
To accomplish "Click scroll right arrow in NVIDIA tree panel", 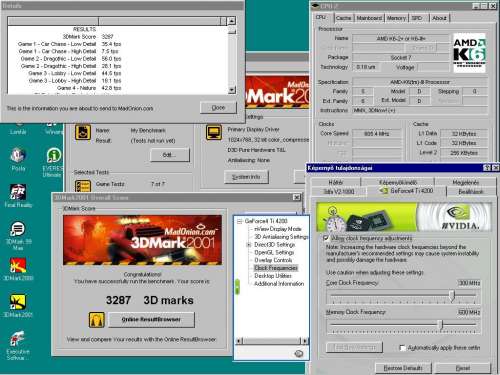I will (x=305, y=341).
